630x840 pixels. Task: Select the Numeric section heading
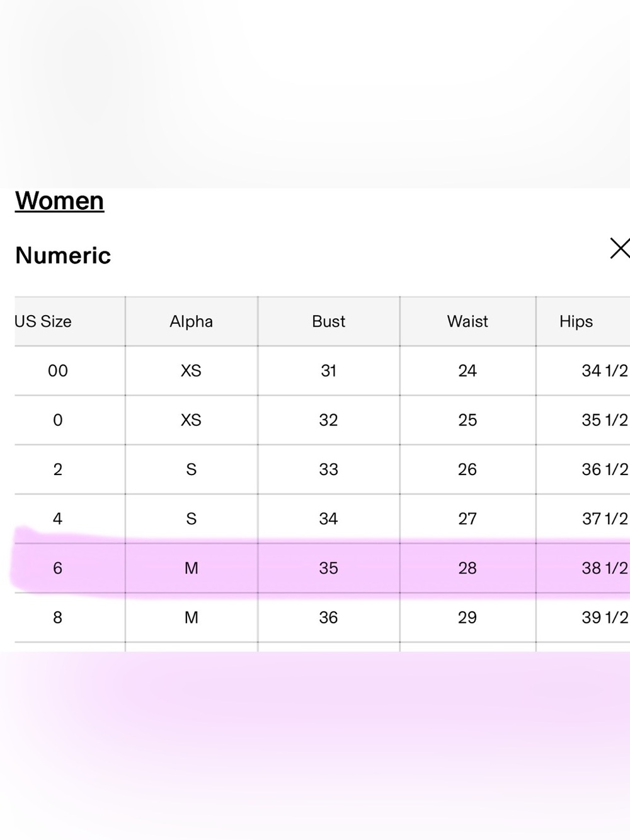click(63, 255)
